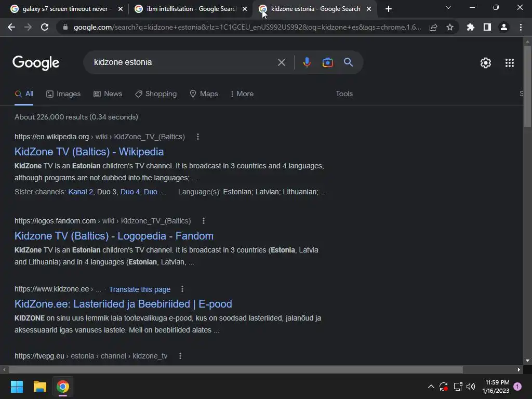Select the All results tab

(x=24, y=94)
